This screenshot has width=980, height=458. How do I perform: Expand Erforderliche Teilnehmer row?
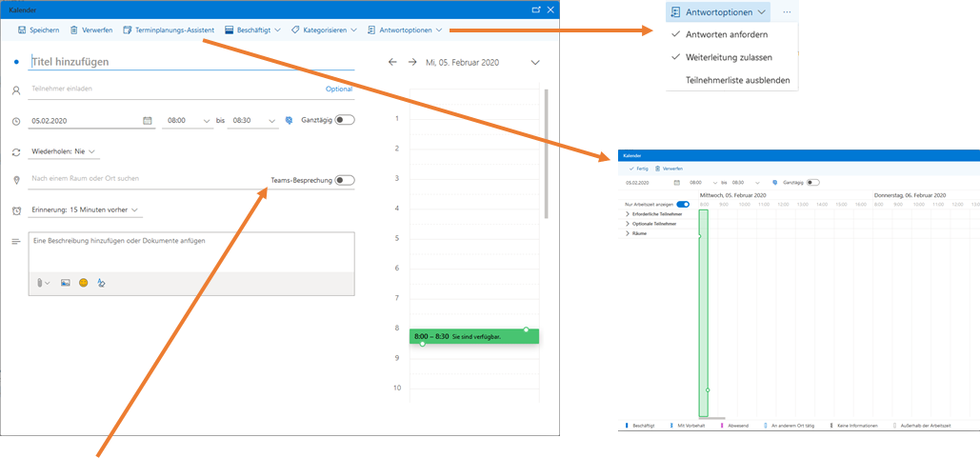coord(654,214)
